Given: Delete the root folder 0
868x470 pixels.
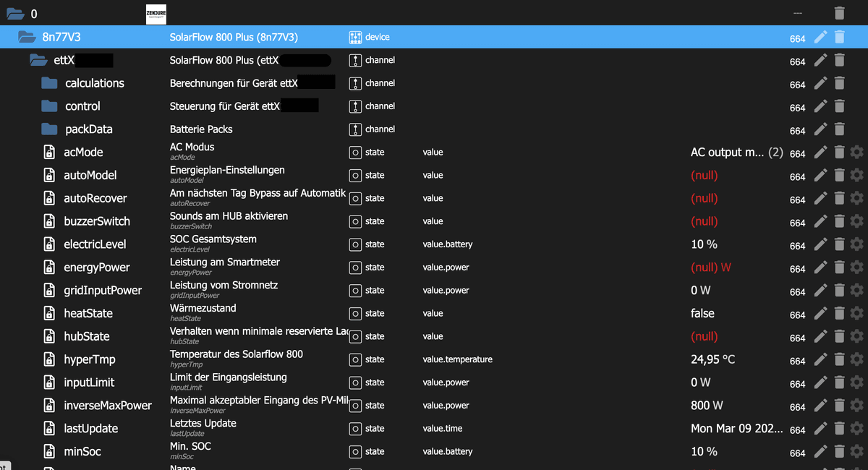Looking at the screenshot, I should pos(839,13).
